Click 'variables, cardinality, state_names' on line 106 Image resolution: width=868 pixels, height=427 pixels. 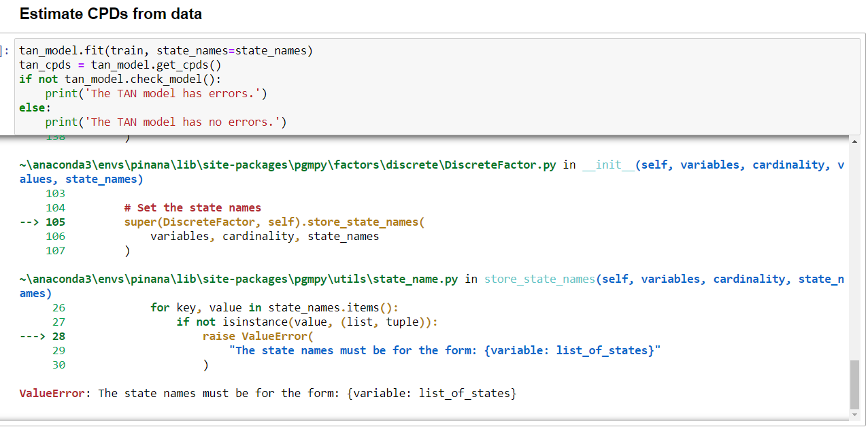click(x=265, y=237)
